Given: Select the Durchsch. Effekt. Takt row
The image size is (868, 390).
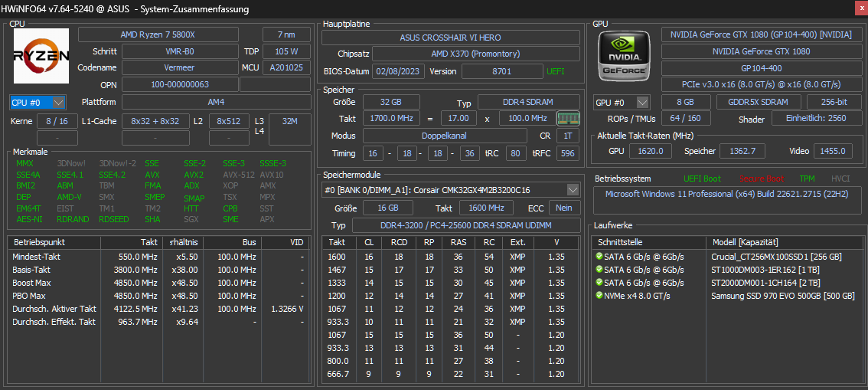Looking at the screenshot, I should [x=158, y=321].
